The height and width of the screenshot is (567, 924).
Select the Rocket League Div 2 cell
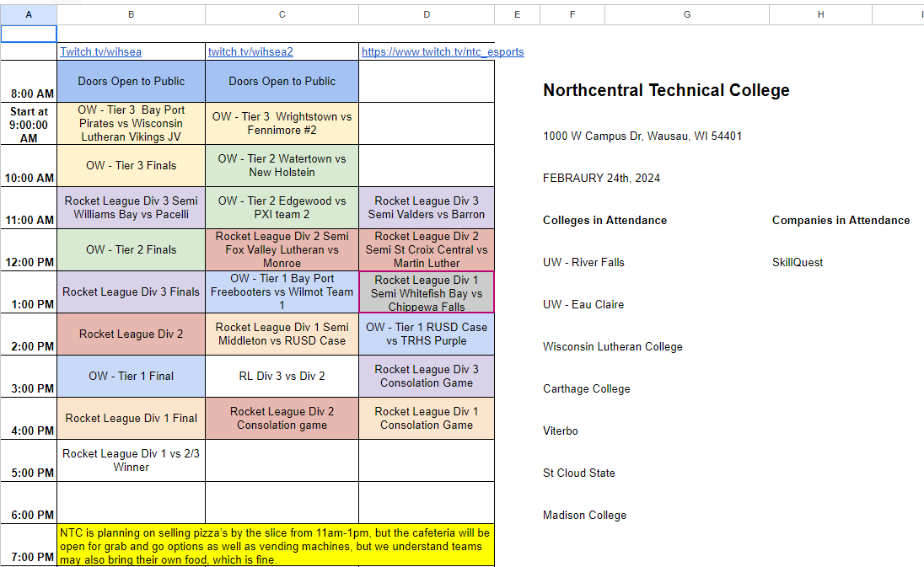coord(131,334)
